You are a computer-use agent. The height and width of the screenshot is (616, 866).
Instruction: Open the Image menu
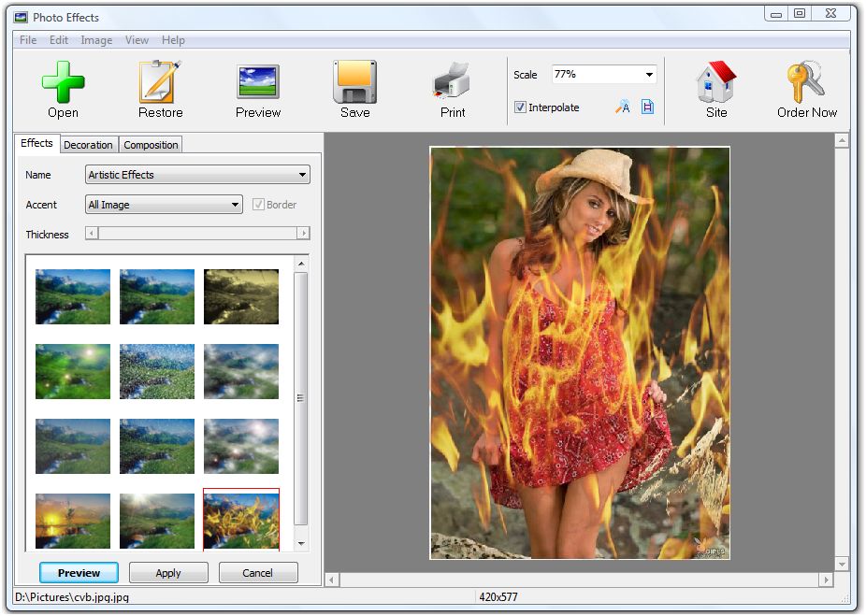point(96,40)
